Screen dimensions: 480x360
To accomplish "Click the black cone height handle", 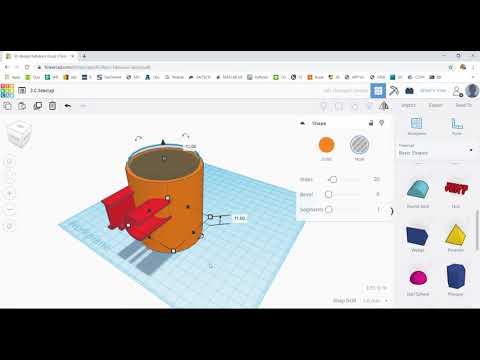I will (x=163, y=142).
